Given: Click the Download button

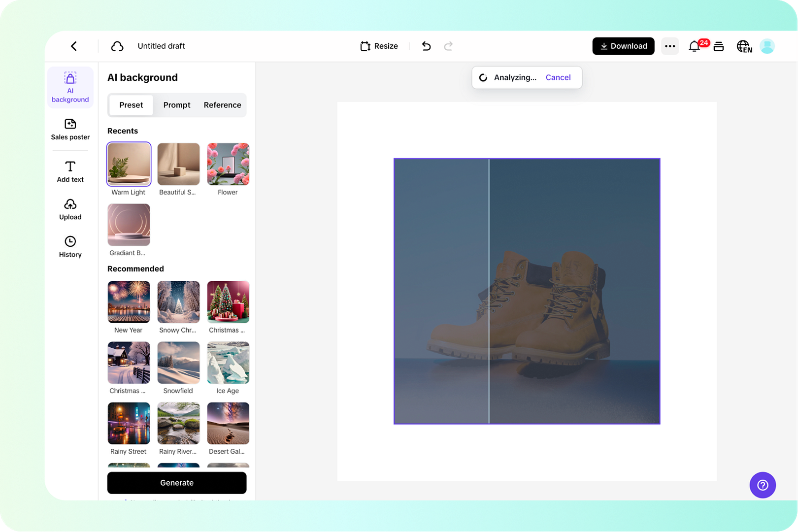Looking at the screenshot, I should click(x=623, y=46).
